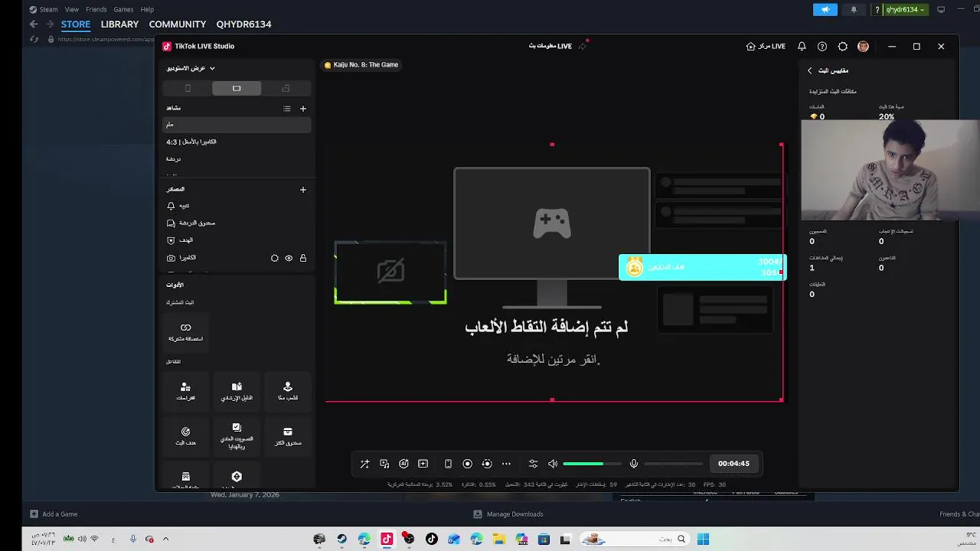Open the لنلعب معًا play together tool
The height and width of the screenshot is (551, 980).
click(288, 391)
